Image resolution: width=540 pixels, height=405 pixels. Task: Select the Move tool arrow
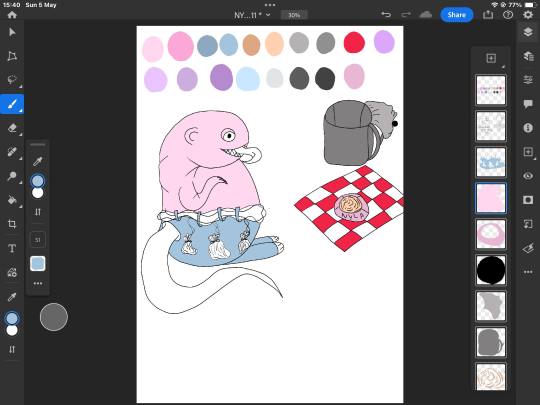coord(12,32)
